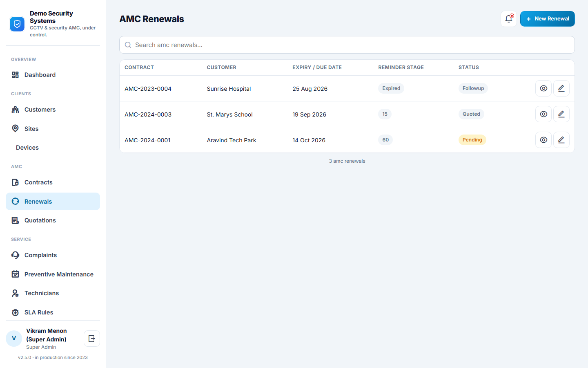
Task: Navigate to Preventive Maintenance
Action: pos(53,274)
